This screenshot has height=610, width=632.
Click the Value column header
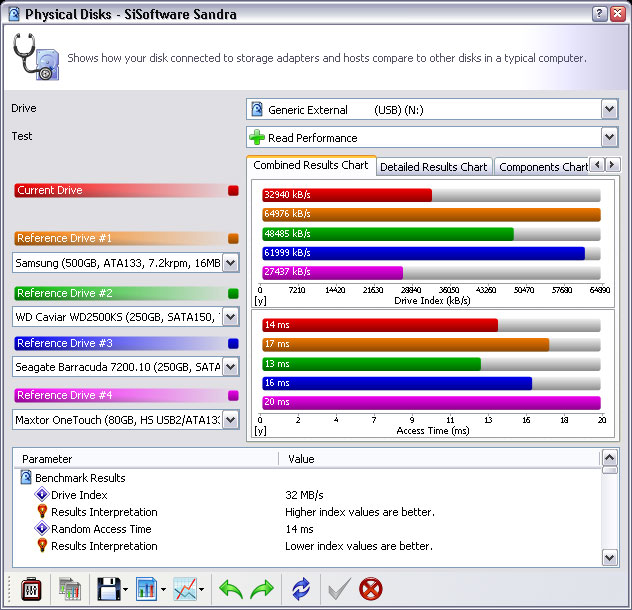point(439,459)
